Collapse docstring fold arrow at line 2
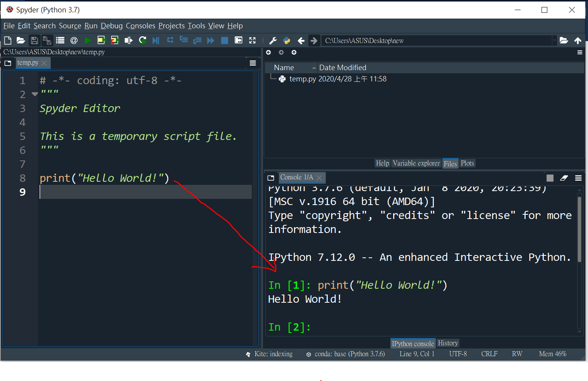 34,94
